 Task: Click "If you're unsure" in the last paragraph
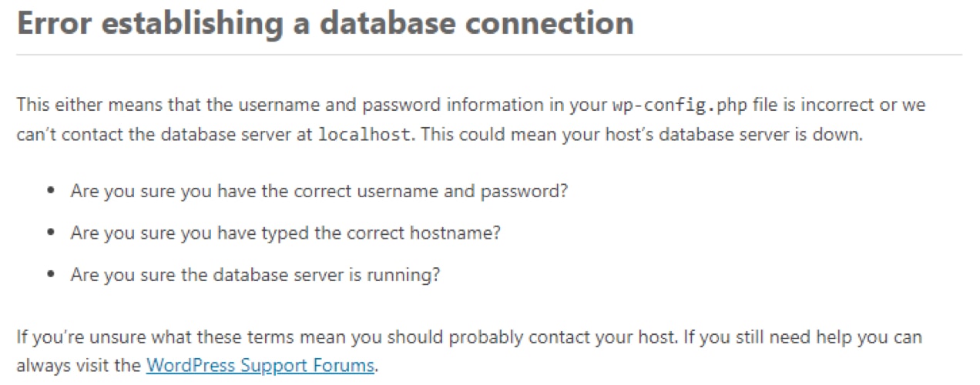(69, 337)
